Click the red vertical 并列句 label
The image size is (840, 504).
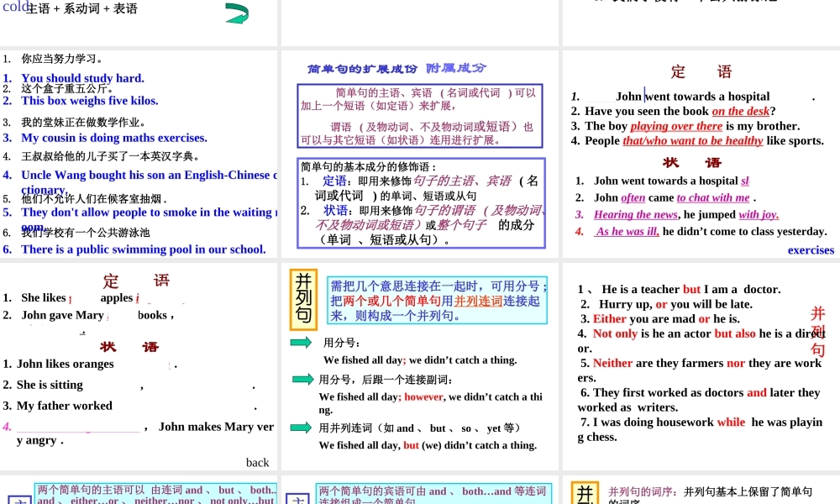tap(817, 331)
